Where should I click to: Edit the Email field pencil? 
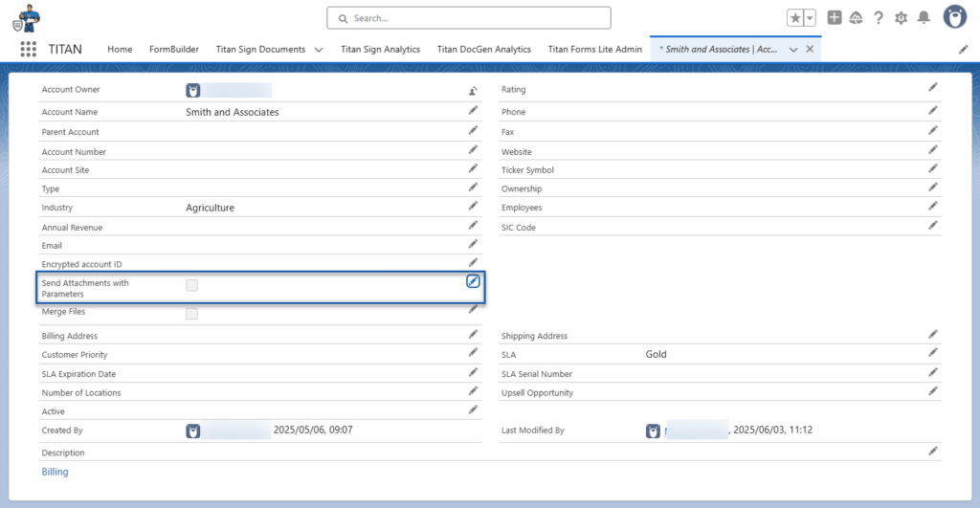click(473, 244)
